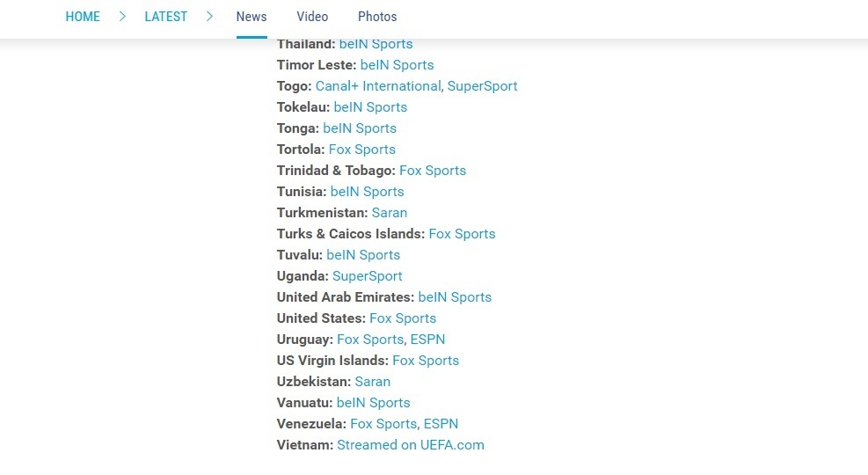
Task: Open the LATEST breadcrumb link
Action: [x=165, y=17]
